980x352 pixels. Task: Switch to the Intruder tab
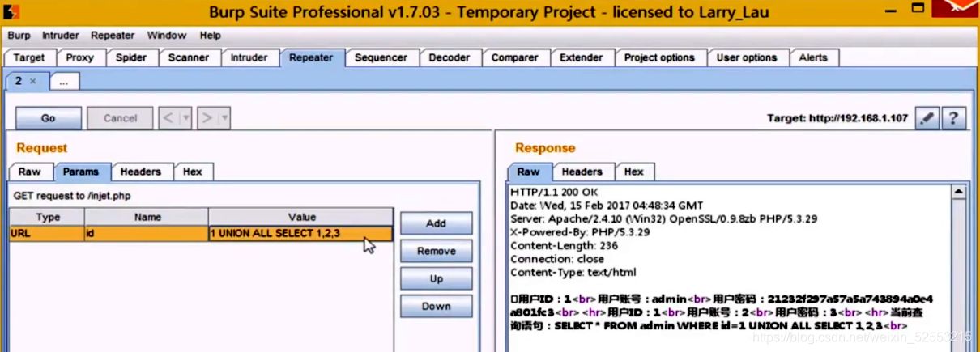pyautogui.click(x=249, y=57)
